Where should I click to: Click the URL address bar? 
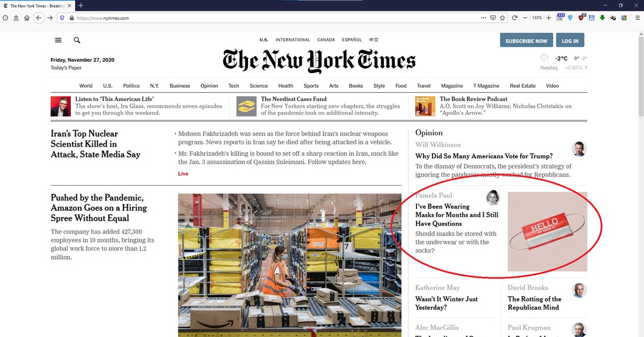[x=268, y=18]
